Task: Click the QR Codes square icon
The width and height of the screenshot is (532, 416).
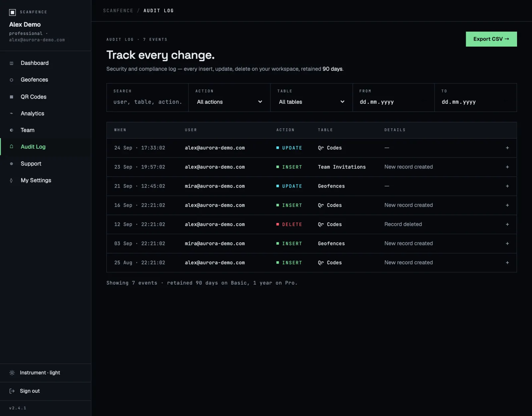Action: [12, 97]
